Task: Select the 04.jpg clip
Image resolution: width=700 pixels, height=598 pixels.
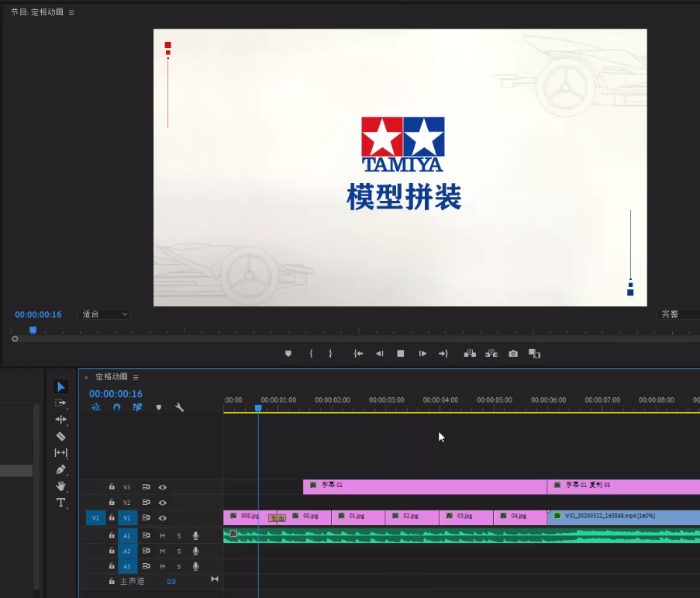Action: 520,517
